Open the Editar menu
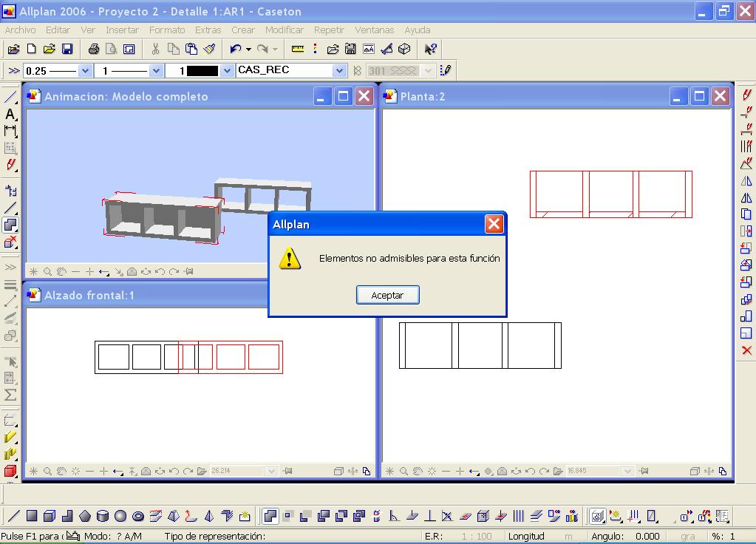Image resolution: width=756 pixels, height=544 pixels. [58, 30]
